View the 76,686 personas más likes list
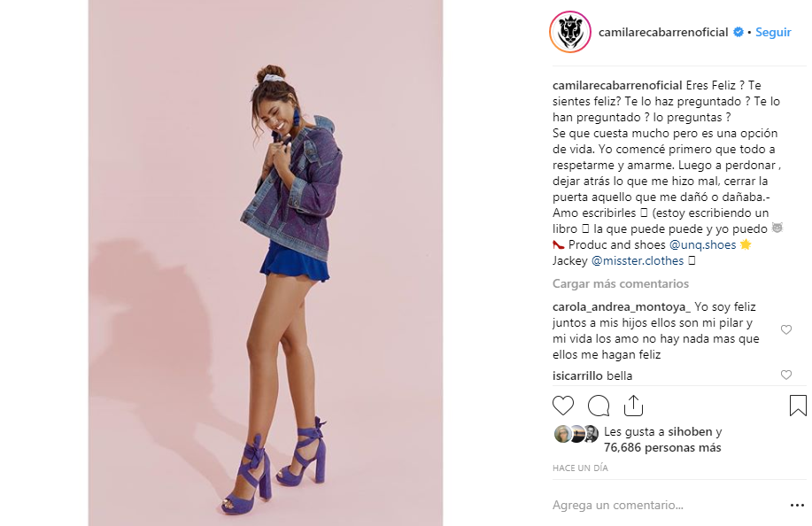812x526 pixels. click(662, 448)
